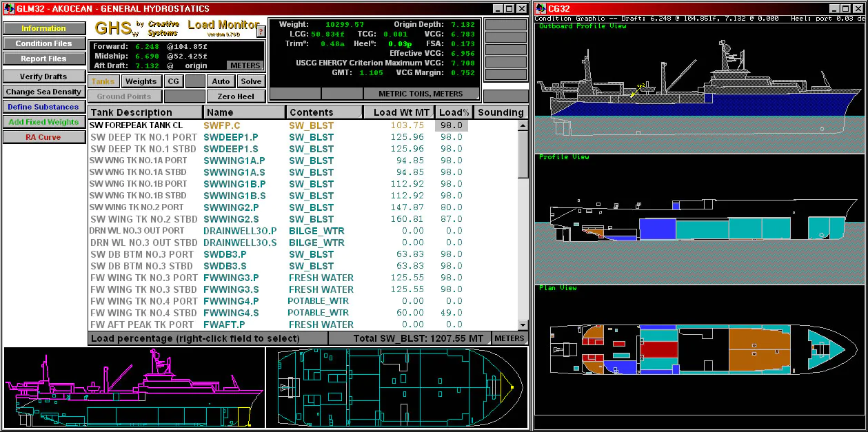Select FW AFT PEAK TK PORT row
Viewport: 868px width, 432px height.
(303, 325)
